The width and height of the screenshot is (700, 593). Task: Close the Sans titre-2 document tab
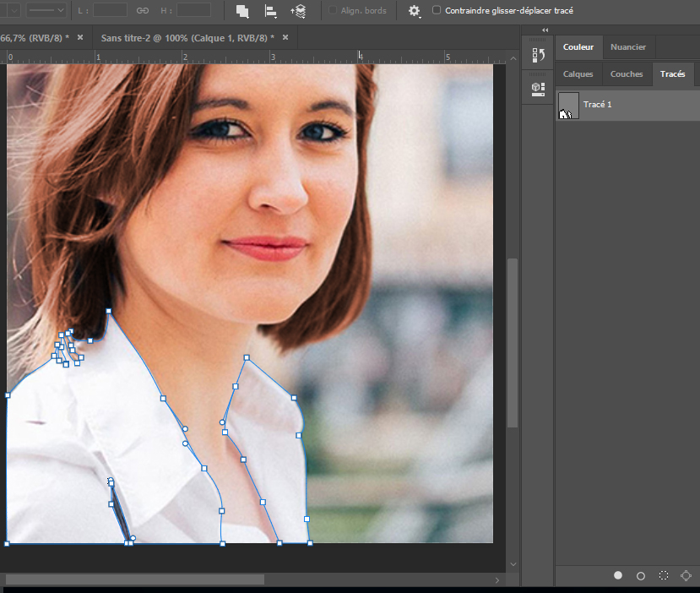285,38
